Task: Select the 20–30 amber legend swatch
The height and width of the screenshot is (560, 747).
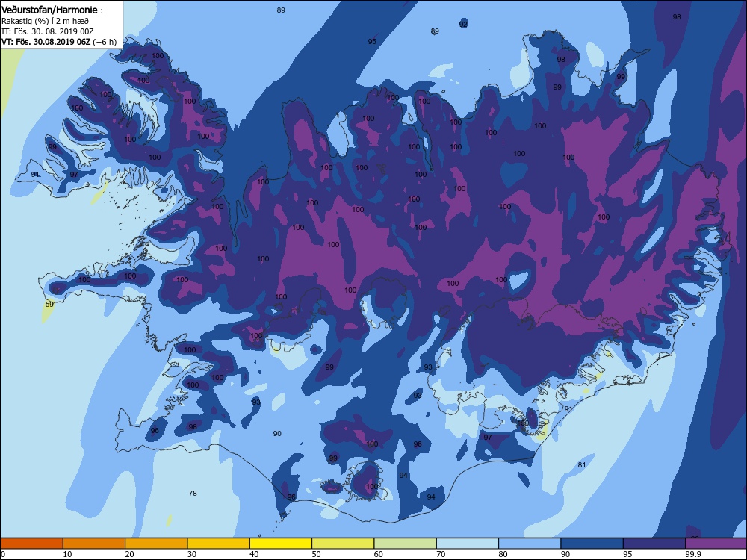Action: click(156, 544)
